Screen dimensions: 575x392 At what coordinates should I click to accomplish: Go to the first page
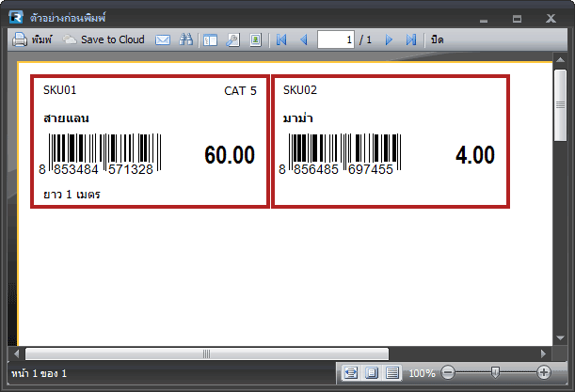[280, 40]
